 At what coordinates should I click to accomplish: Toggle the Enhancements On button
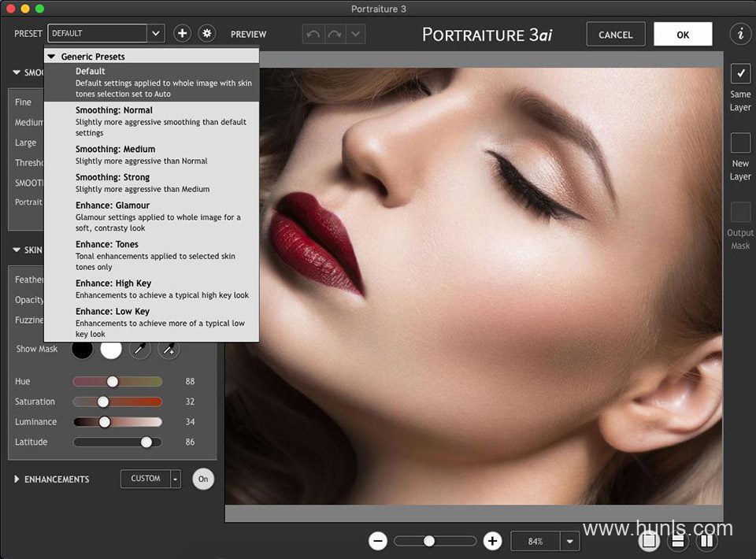(203, 479)
